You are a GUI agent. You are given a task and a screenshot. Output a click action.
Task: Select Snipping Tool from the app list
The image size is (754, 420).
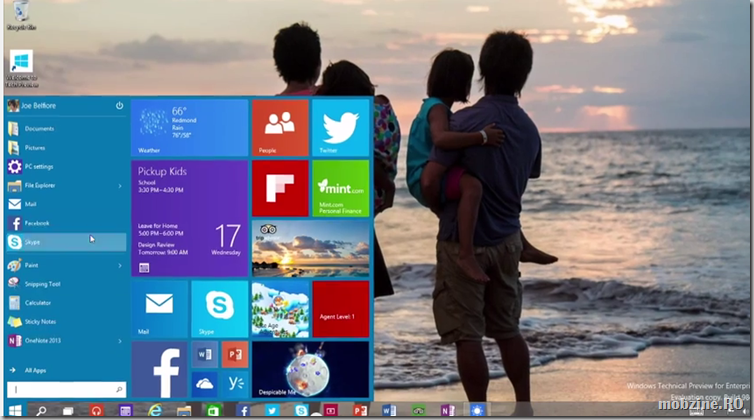coord(44,284)
